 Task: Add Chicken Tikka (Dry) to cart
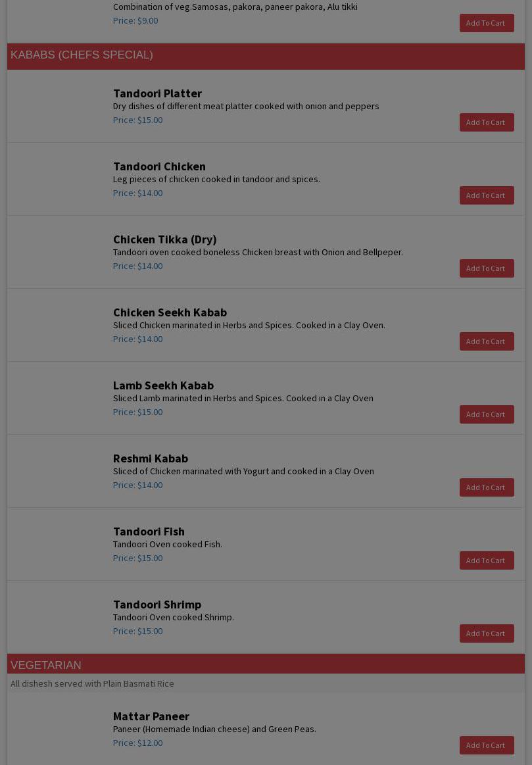pos(486,268)
